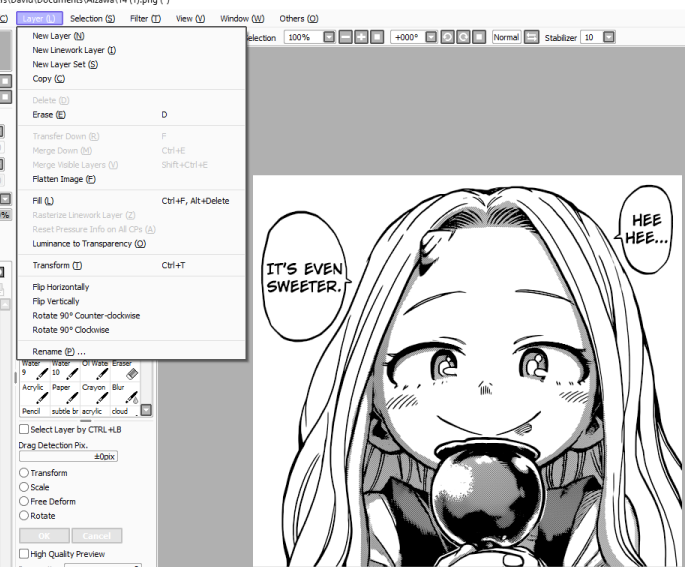Zoom out with the minus button
Screen dimensions: 685x567
point(345,37)
